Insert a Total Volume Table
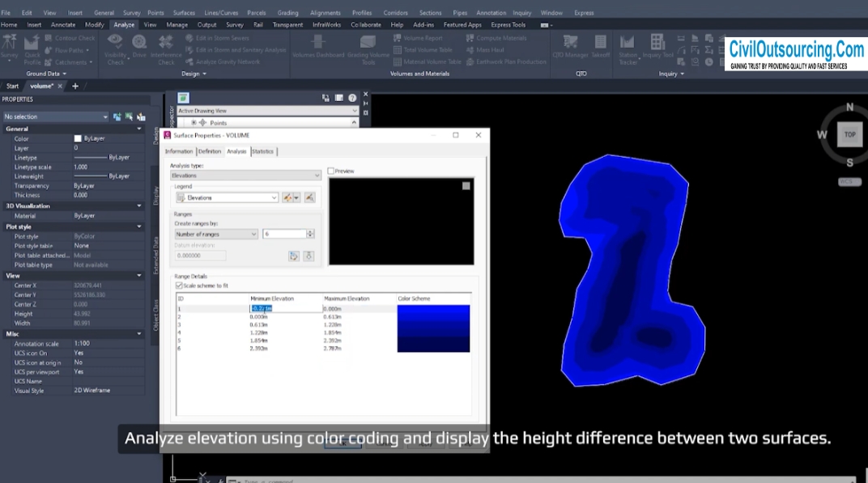 [x=423, y=50]
